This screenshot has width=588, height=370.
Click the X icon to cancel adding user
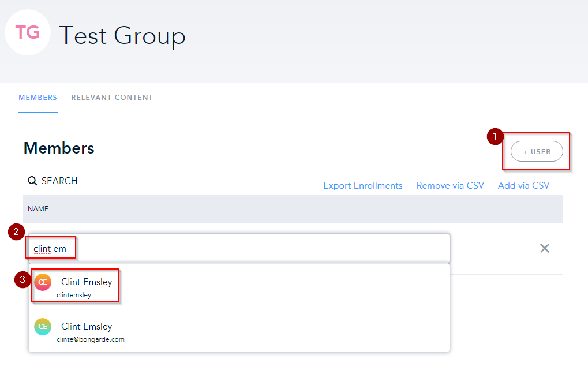click(544, 248)
